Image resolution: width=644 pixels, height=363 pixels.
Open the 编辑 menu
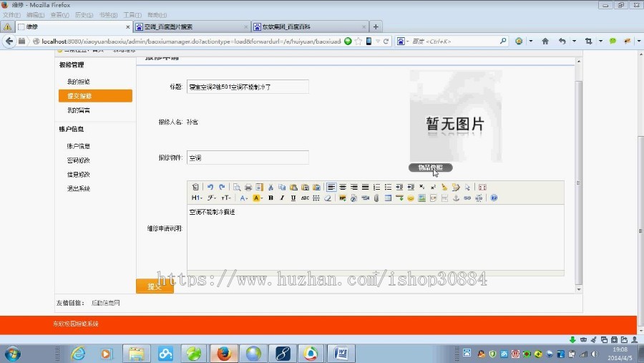point(35,15)
